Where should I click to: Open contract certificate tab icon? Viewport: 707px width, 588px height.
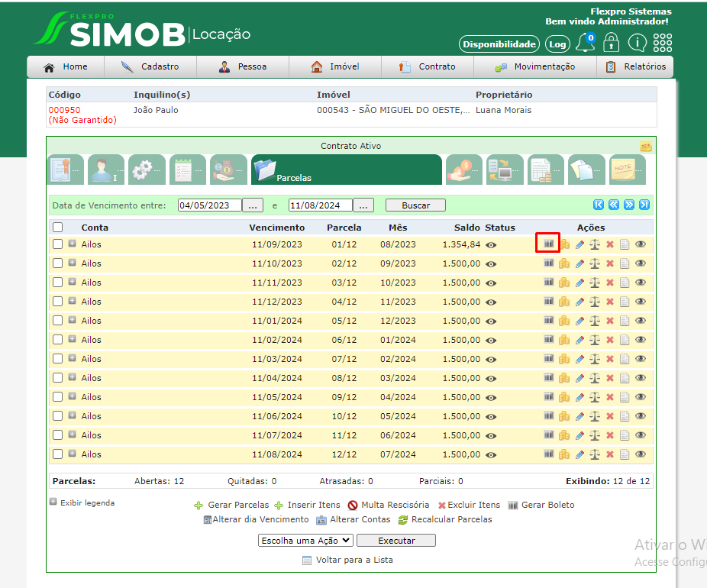coord(66,170)
